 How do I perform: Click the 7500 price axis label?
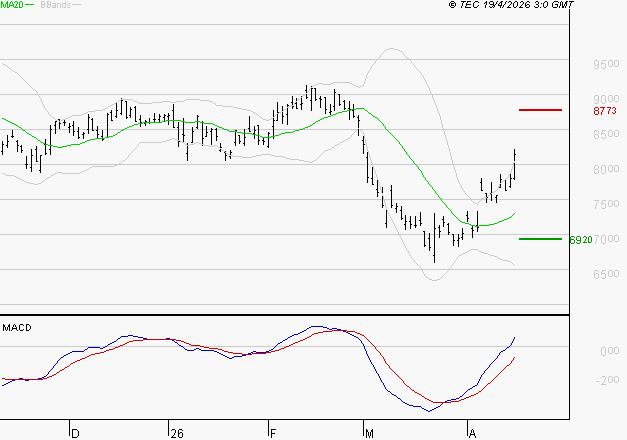[606, 204]
